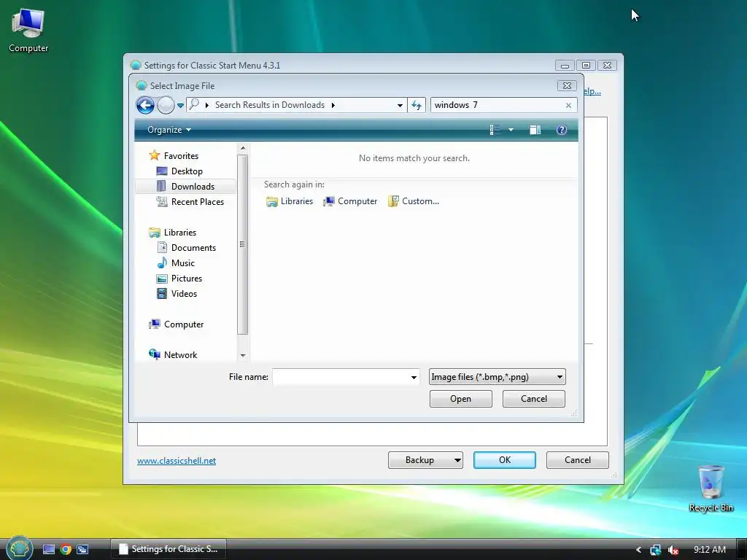Open the network tray icon
The height and width of the screenshot is (560, 747).
coord(656,550)
